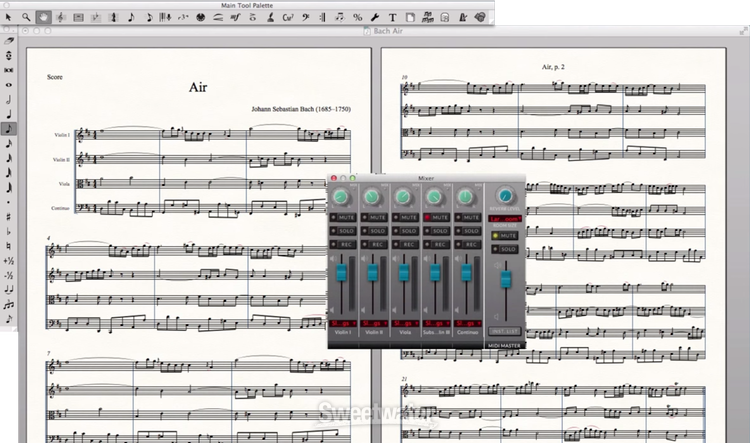
Task: Click the "Air, p. 2" page header
Action: (x=553, y=67)
